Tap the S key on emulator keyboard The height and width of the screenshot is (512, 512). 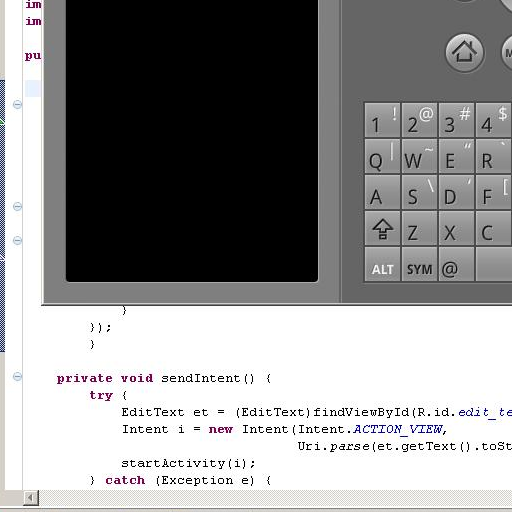(x=419, y=192)
